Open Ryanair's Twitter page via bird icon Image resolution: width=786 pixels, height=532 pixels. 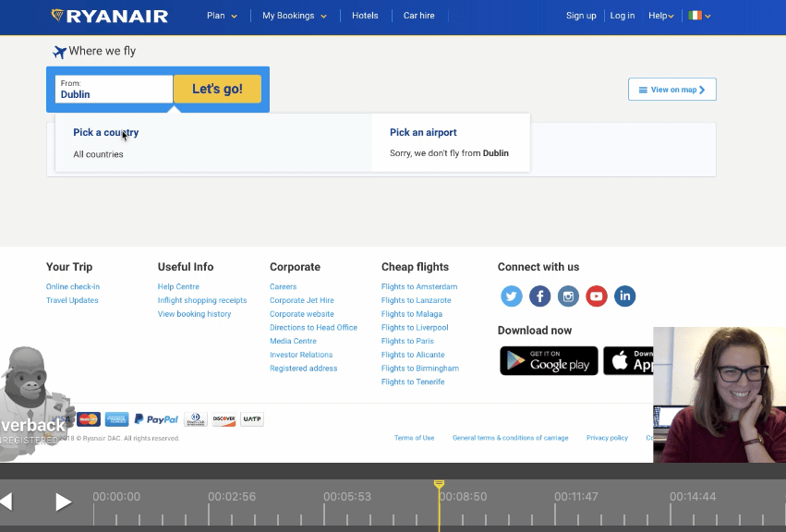click(511, 296)
